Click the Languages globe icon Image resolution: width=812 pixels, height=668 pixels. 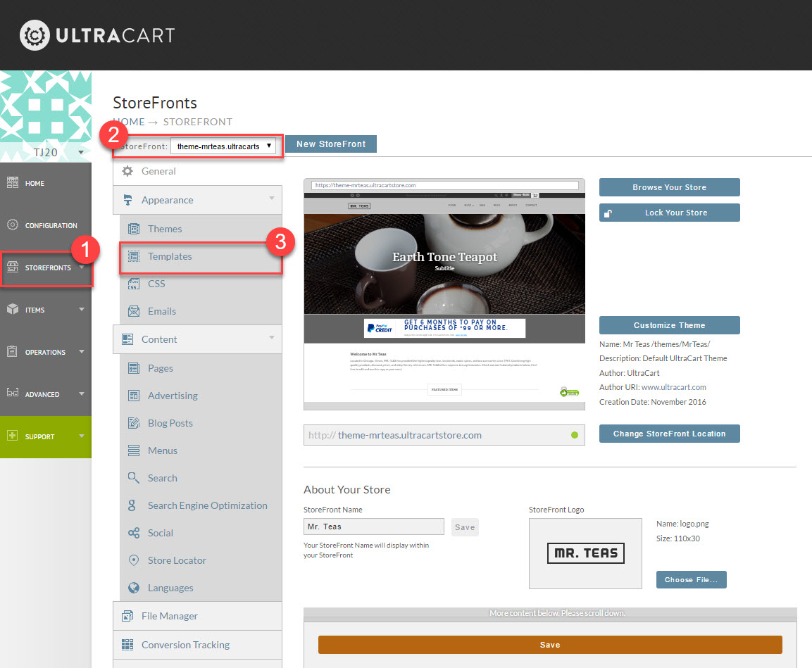tap(134, 588)
